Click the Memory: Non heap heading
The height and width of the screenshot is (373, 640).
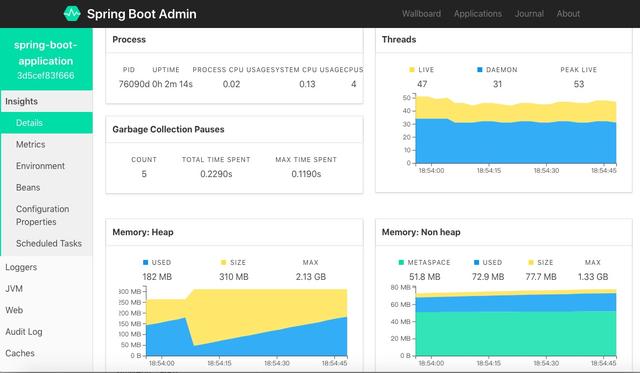421,232
